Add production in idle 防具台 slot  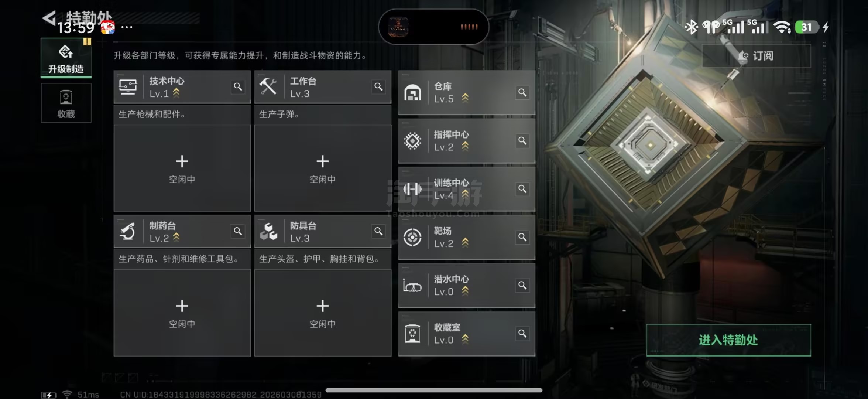click(x=323, y=313)
